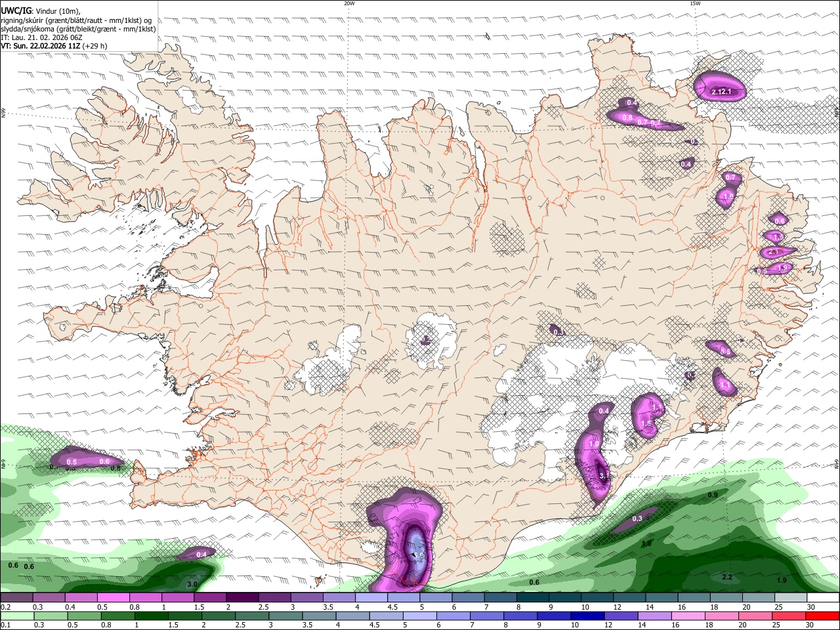
Task: Click the '2.12.1' snow label in the northeast
Action: (721, 91)
